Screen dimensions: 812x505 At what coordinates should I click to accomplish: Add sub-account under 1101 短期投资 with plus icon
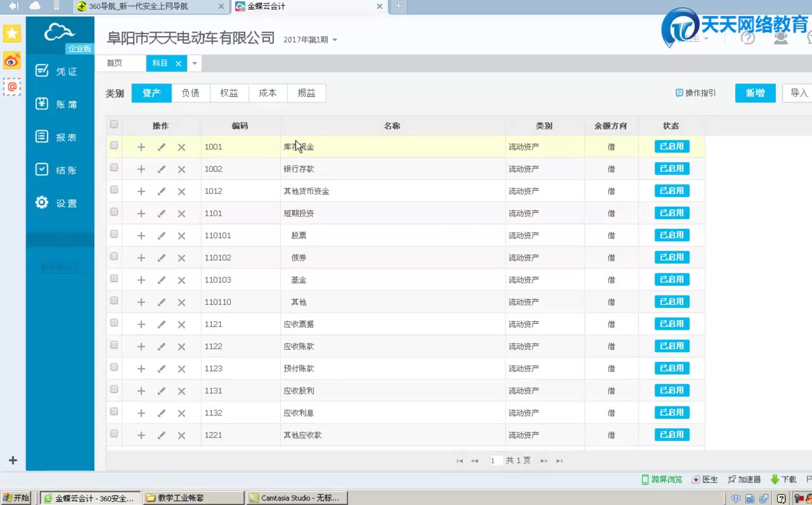[141, 213]
